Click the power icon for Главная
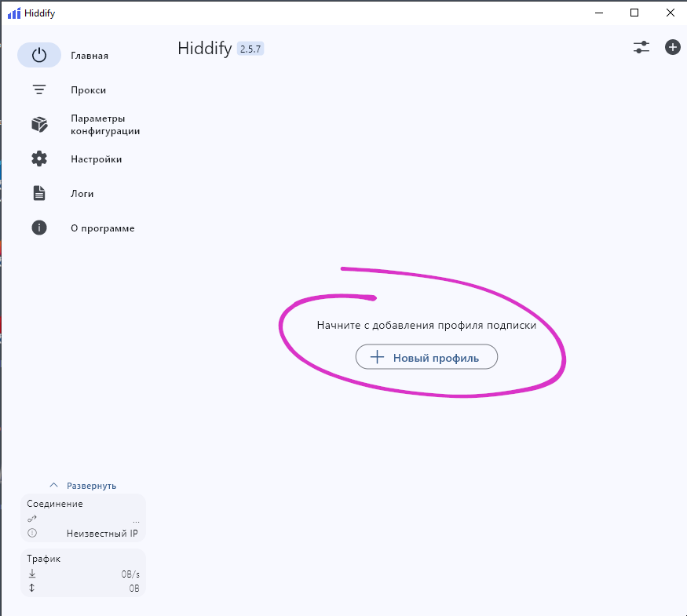The image size is (687, 616). 39,56
